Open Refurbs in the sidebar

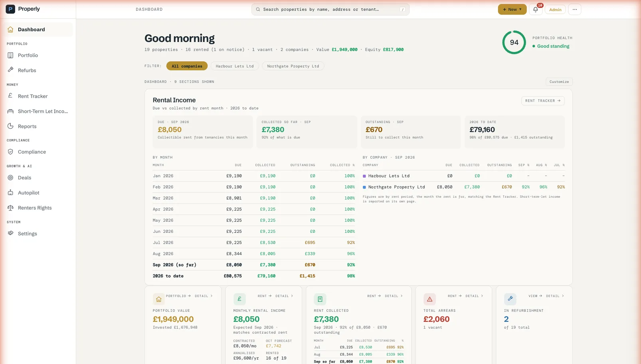39,70
